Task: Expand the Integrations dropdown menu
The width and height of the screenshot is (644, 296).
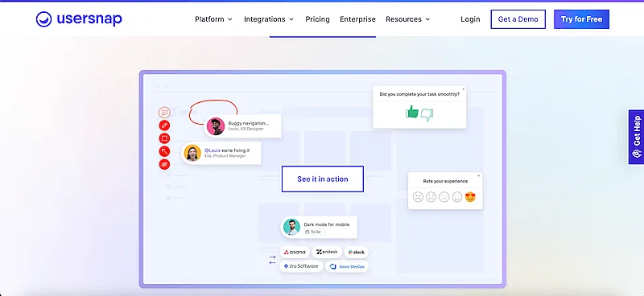Action: (269, 19)
